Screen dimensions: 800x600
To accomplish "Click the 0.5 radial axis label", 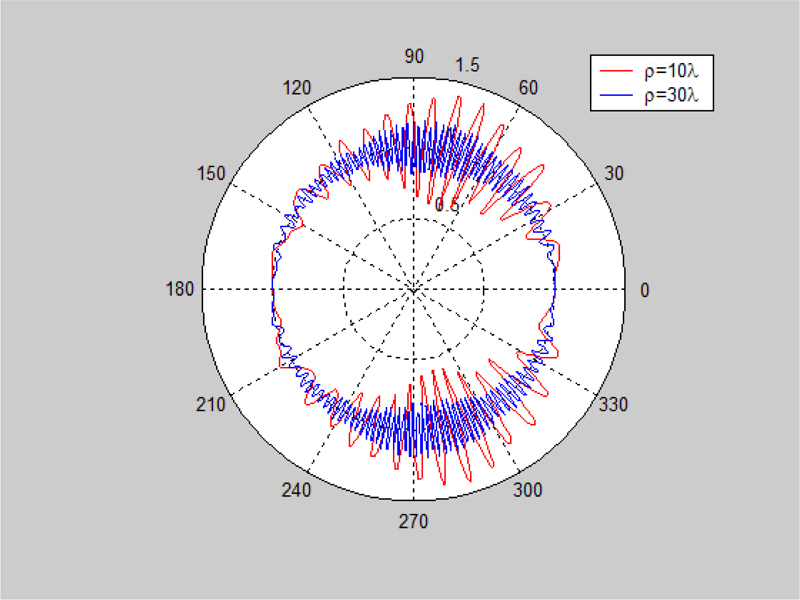I will pyautogui.click(x=447, y=205).
